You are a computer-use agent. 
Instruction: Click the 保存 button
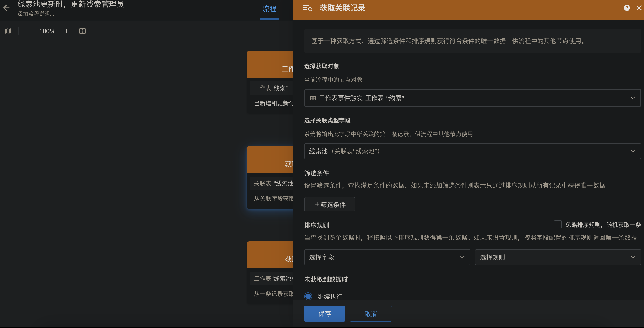pos(324,313)
